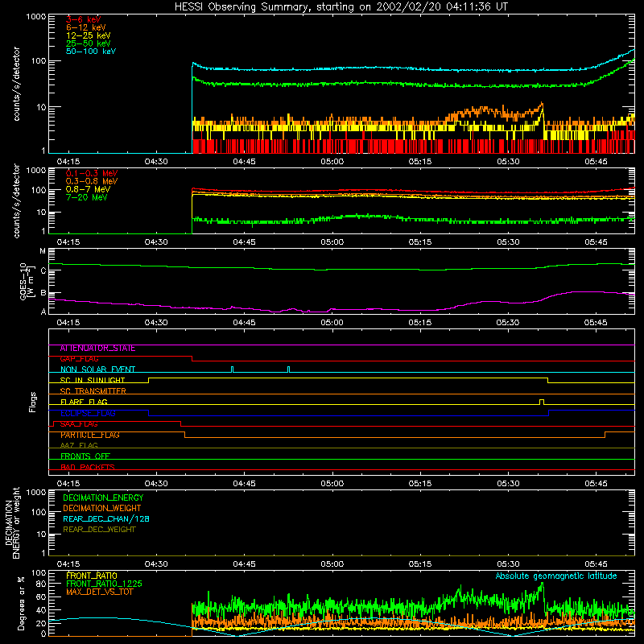This screenshot has width=644, height=644.
Task: Click the 05:45 tick label under decimation panel
Action: [596, 564]
